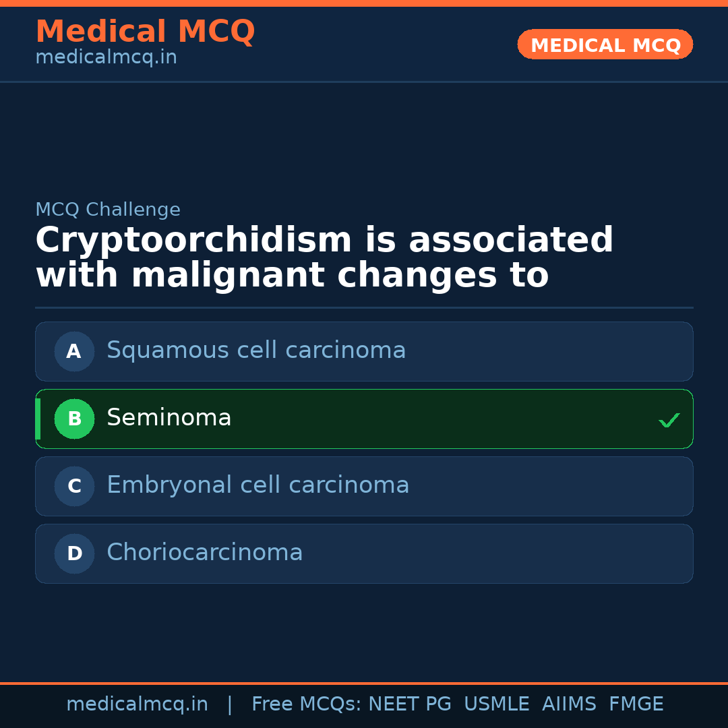Select the Squamous cell carcinoma answer text
Viewport: 728px width, 728px height.
tap(256, 351)
